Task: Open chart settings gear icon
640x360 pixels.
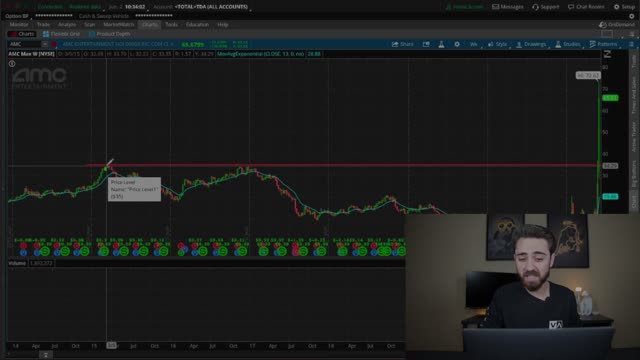Action: click(x=457, y=44)
